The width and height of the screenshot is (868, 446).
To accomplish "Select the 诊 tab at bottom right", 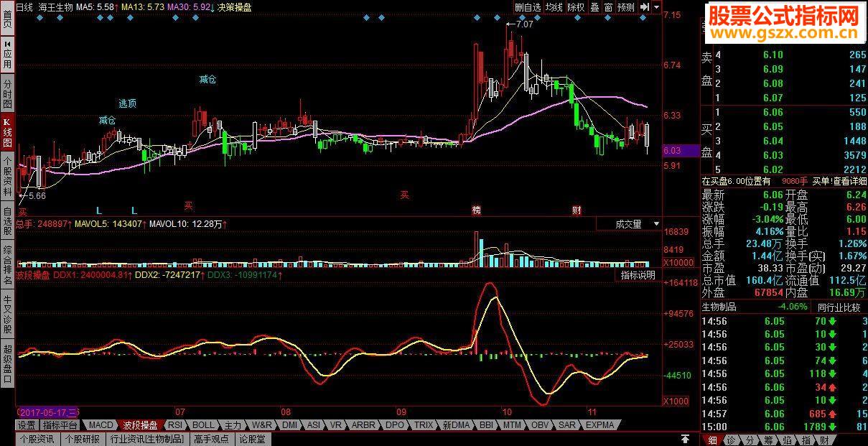I will click(x=730, y=440).
